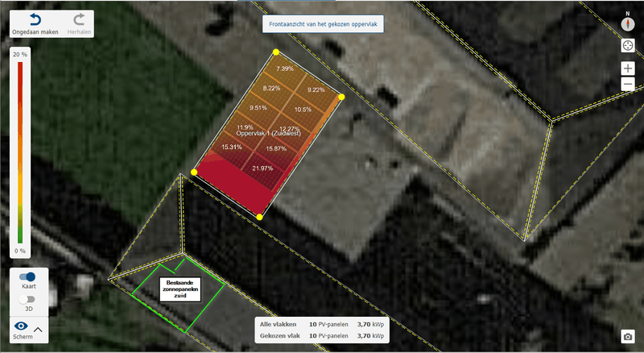Redo with the Herhalen button
This screenshot has width=644, height=353.
pyautogui.click(x=79, y=24)
